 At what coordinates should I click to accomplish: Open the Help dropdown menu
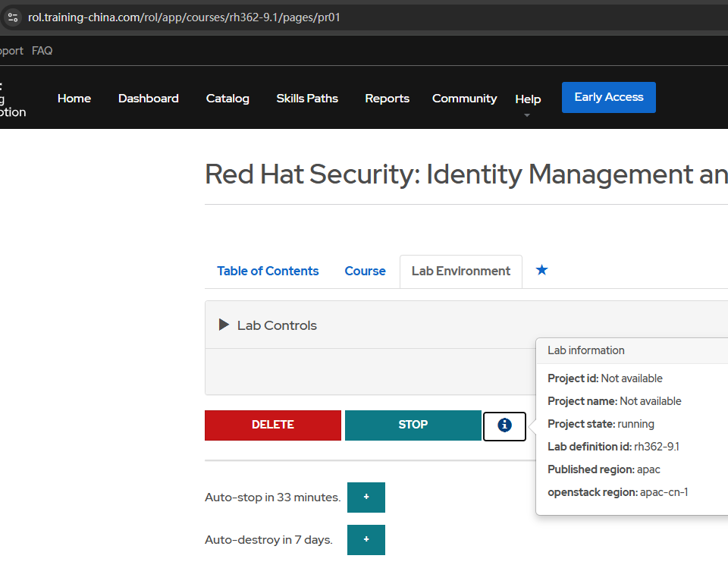click(x=528, y=99)
